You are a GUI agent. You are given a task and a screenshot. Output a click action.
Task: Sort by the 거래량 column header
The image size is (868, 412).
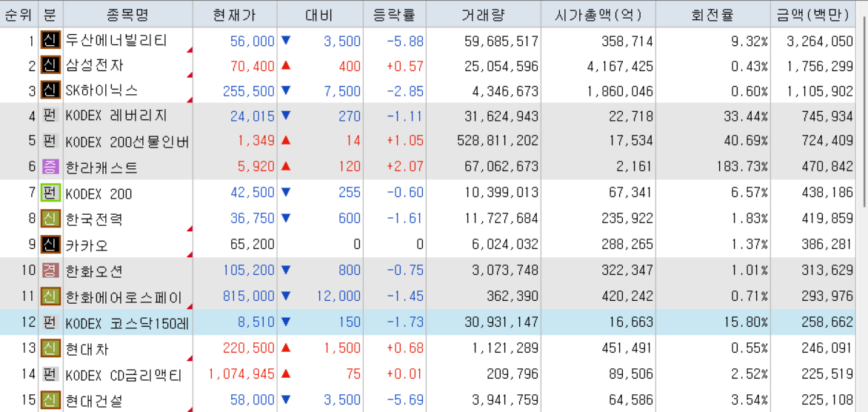point(483,14)
